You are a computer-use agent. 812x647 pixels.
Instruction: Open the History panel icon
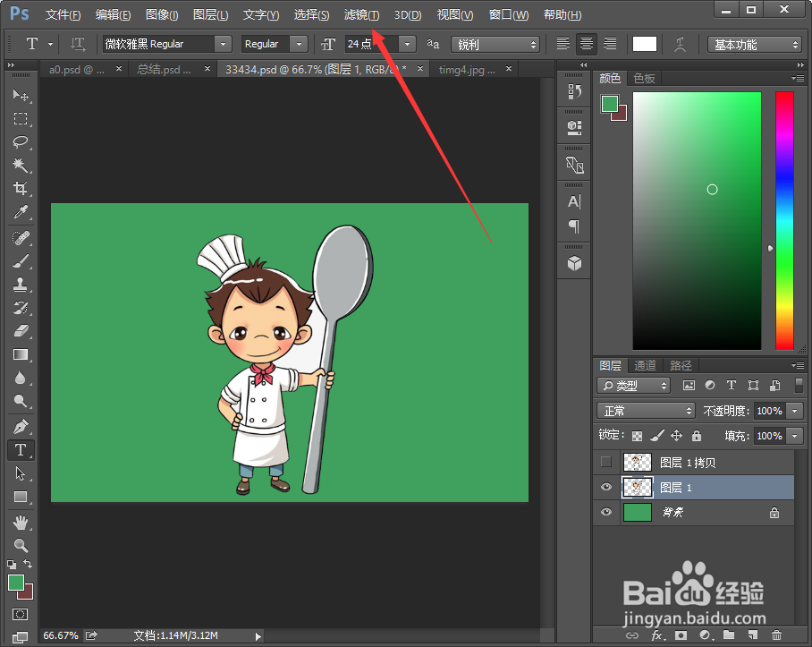pos(574,91)
